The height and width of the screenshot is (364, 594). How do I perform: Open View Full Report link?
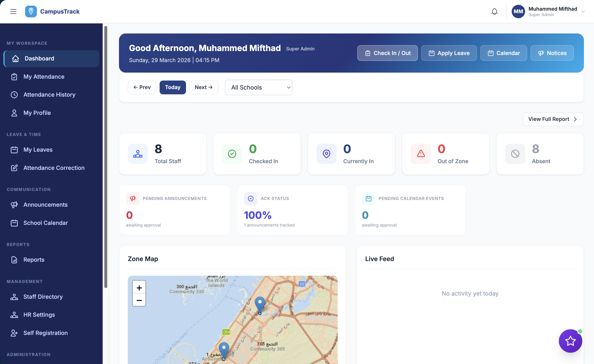(x=553, y=119)
